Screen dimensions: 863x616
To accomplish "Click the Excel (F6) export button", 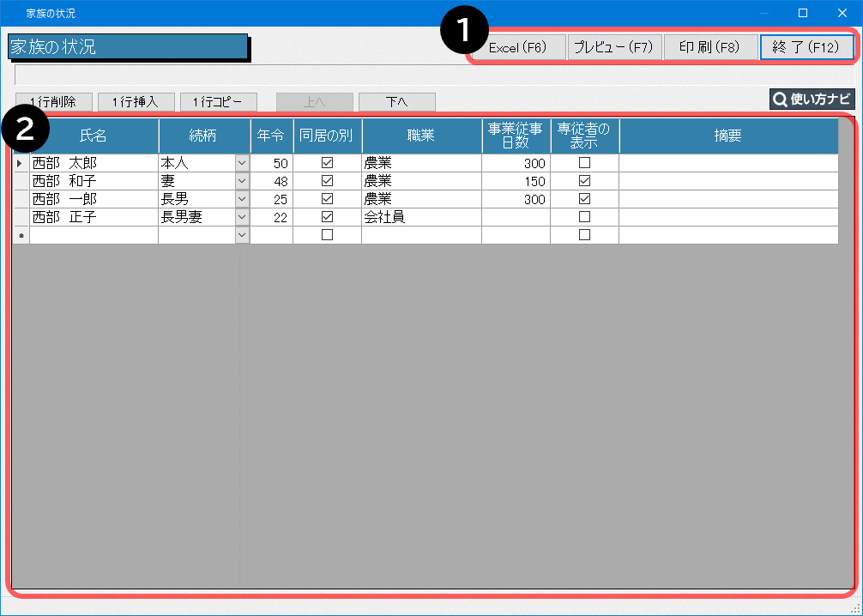I will [x=517, y=47].
